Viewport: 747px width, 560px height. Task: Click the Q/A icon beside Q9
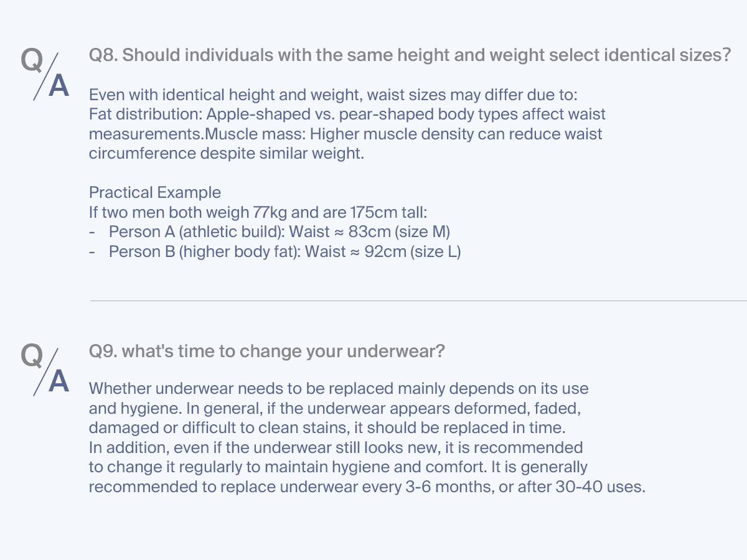coord(45,369)
